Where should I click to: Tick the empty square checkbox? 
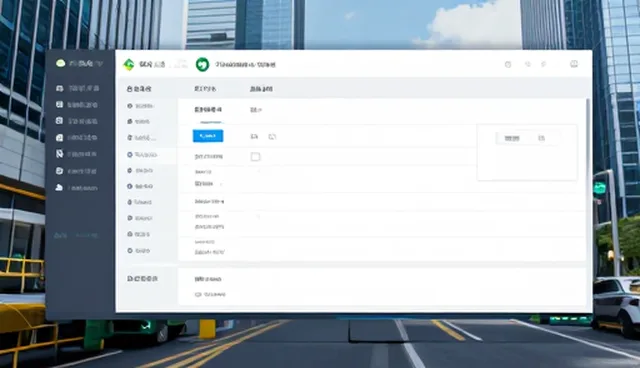256,157
